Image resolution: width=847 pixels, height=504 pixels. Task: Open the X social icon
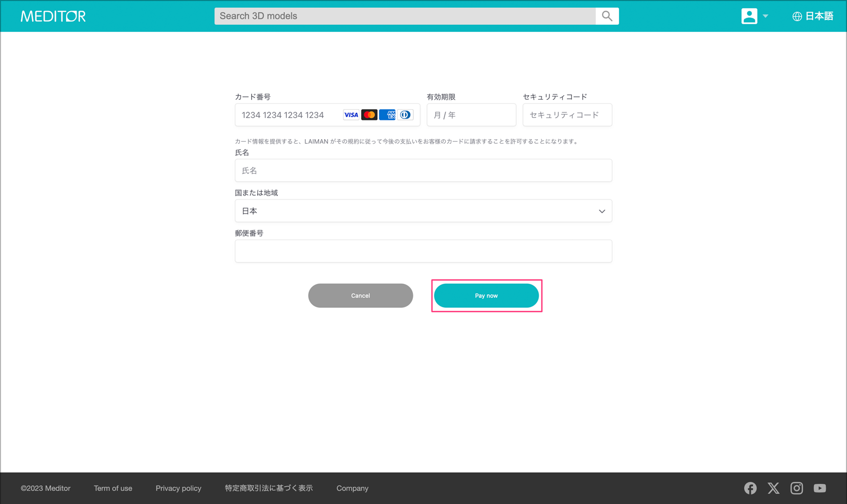[x=773, y=488]
